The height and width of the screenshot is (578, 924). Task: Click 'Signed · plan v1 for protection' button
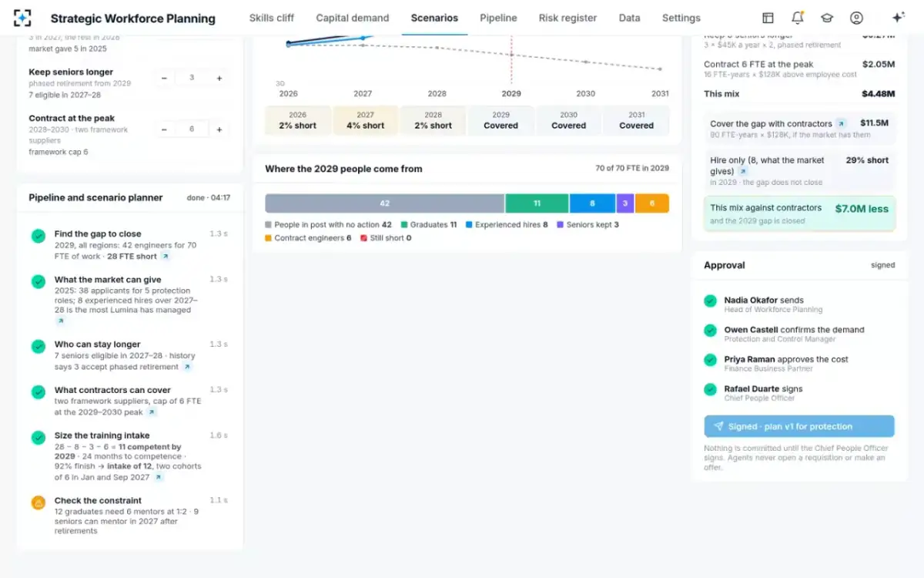[799, 426]
